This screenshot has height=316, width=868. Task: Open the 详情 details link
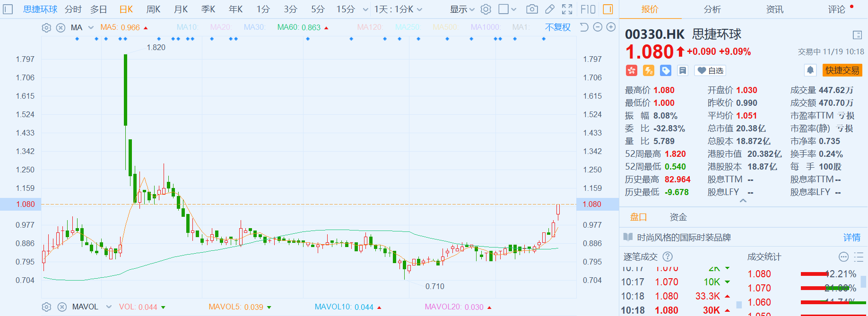point(852,237)
